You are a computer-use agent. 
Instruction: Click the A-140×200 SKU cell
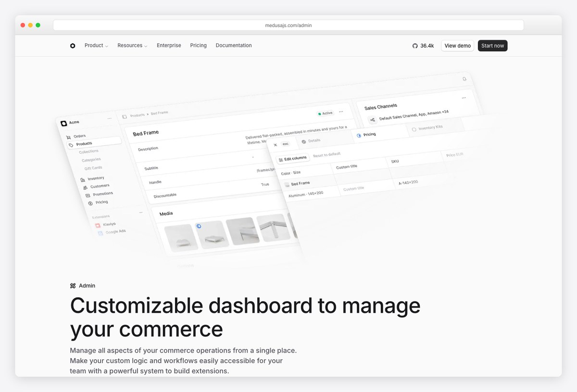408,182
